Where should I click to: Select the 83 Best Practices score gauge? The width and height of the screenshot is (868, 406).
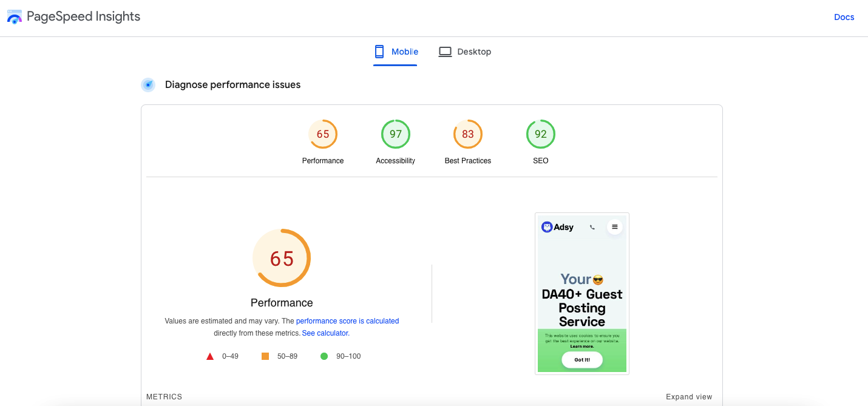point(468,134)
